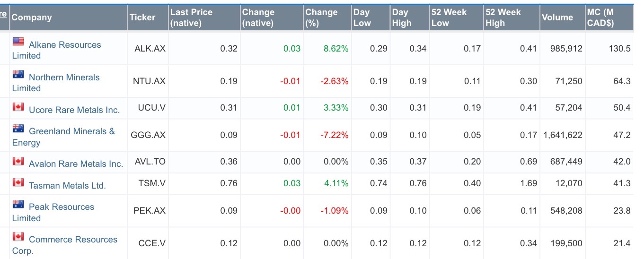Sort by Change (%) column header
Screen dimensions: 644x259
click(x=321, y=17)
